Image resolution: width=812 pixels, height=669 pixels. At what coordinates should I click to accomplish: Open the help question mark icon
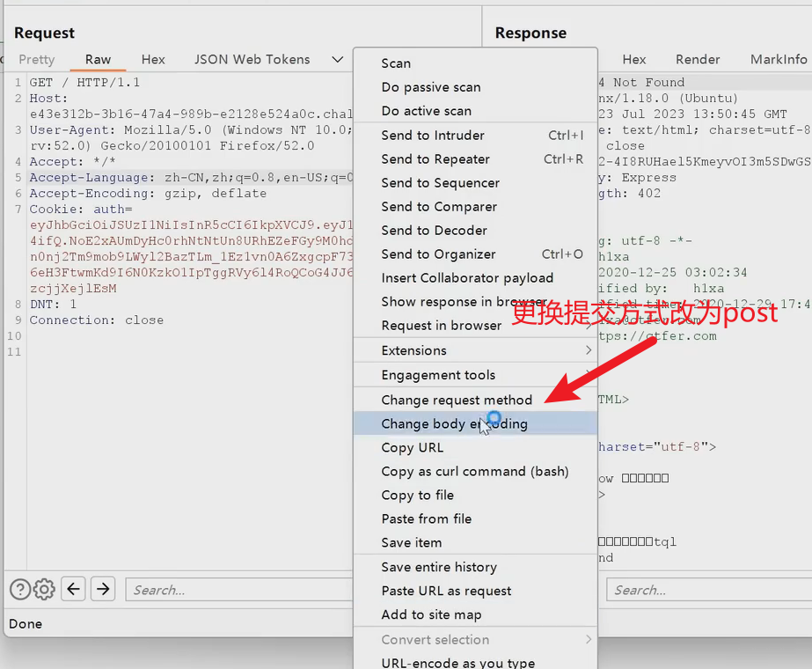[x=20, y=589]
